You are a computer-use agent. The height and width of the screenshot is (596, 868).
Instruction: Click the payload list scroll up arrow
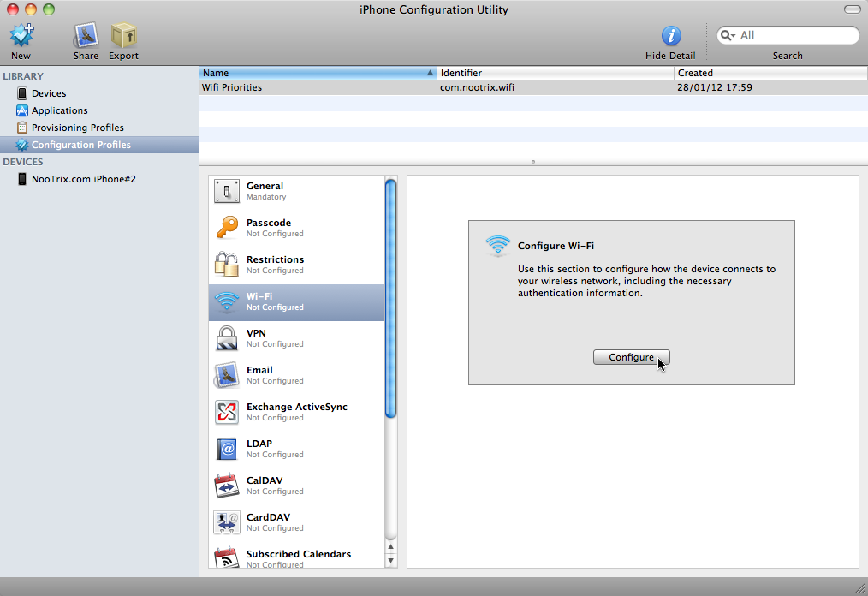(x=391, y=547)
